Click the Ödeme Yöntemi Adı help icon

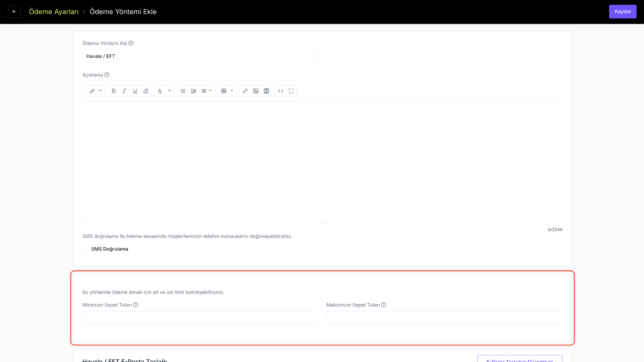point(131,43)
